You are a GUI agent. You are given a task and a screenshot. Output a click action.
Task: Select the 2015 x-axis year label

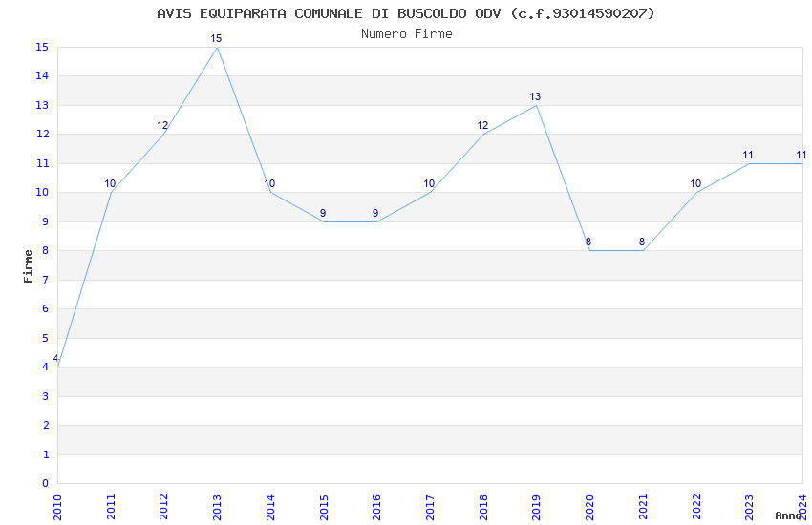pos(324,507)
